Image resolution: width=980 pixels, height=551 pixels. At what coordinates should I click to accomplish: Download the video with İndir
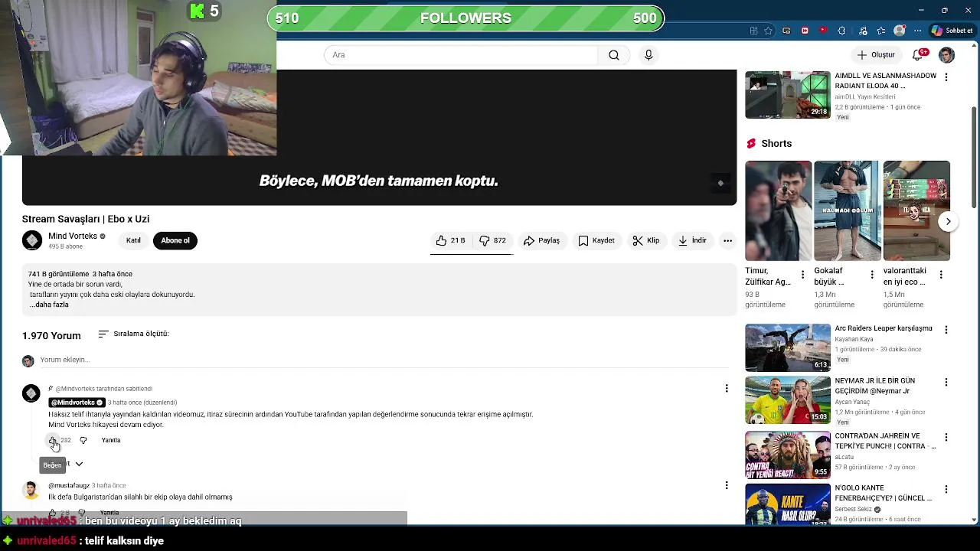[692, 240]
